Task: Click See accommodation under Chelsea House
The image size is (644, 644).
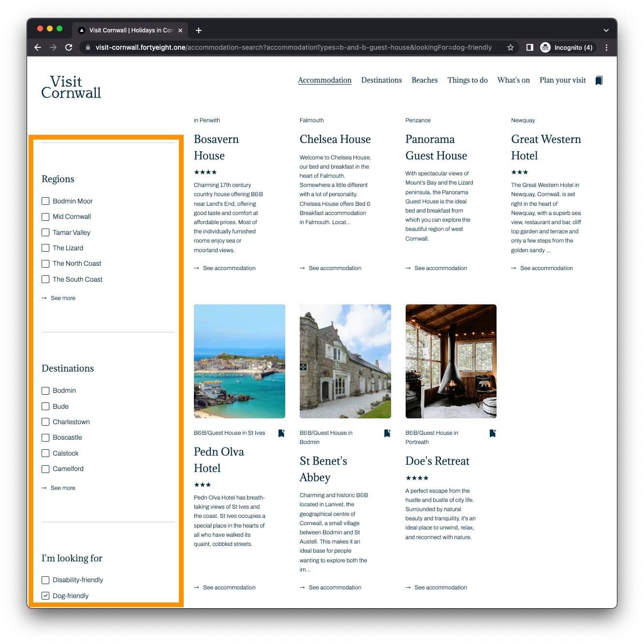Action: pyautogui.click(x=335, y=268)
